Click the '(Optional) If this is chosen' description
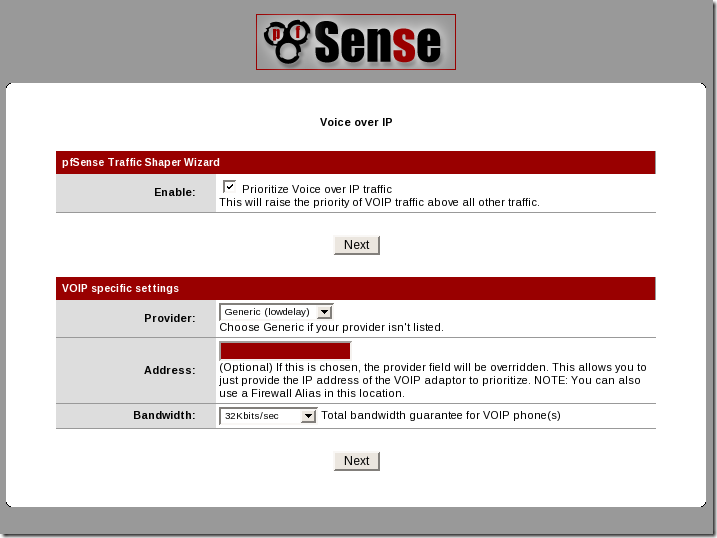717x538 pixels. [433, 380]
